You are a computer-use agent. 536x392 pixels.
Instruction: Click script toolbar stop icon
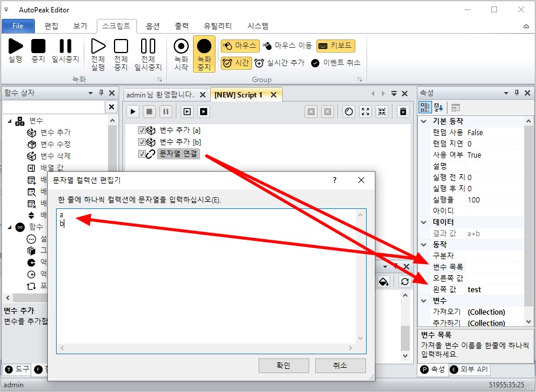(149, 112)
